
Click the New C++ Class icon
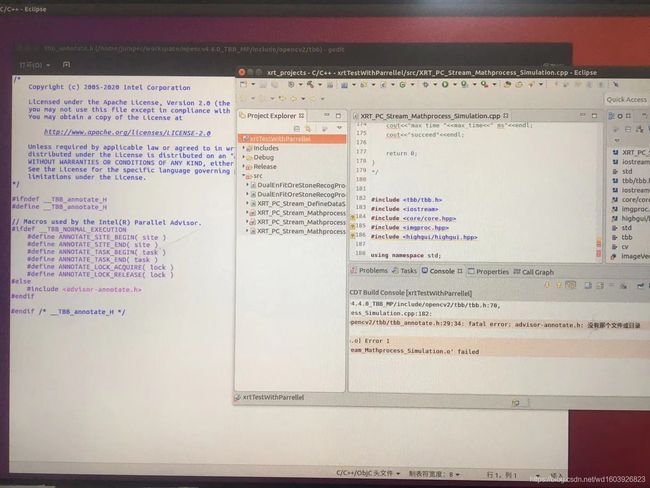(383, 85)
